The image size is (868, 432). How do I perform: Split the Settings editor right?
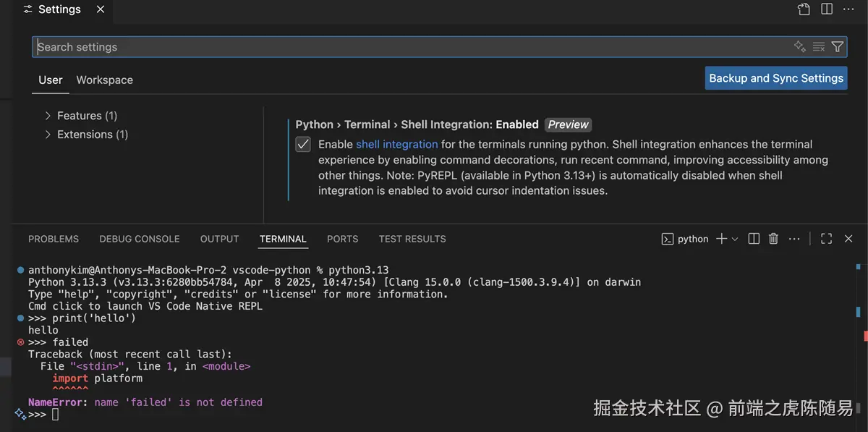827,9
